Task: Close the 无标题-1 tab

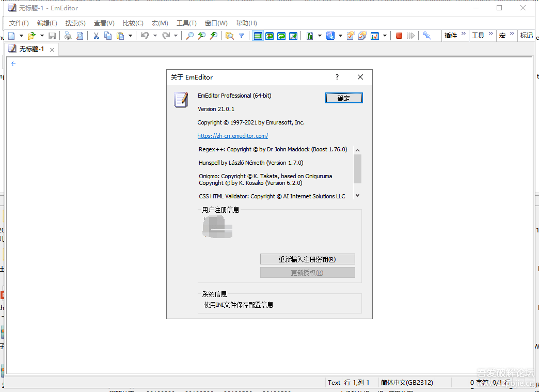Action: 52,50
